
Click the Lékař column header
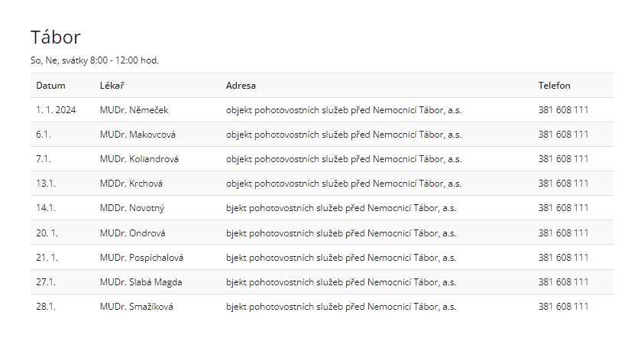pos(112,86)
